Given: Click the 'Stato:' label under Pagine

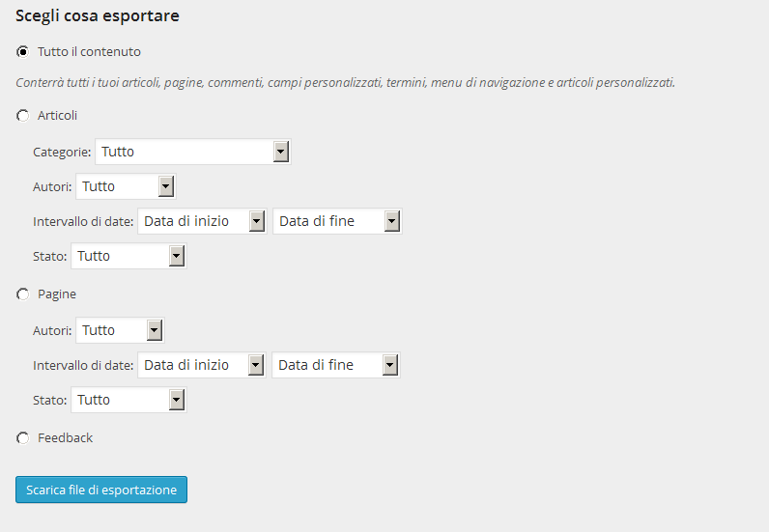Looking at the screenshot, I should pyautogui.click(x=49, y=401).
